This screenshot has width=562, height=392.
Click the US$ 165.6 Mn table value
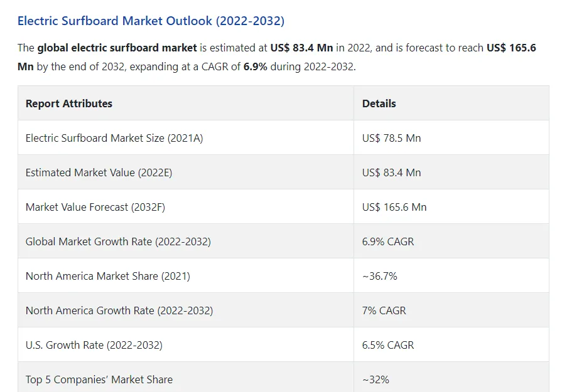pyautogui.click(x=394, y=207)
